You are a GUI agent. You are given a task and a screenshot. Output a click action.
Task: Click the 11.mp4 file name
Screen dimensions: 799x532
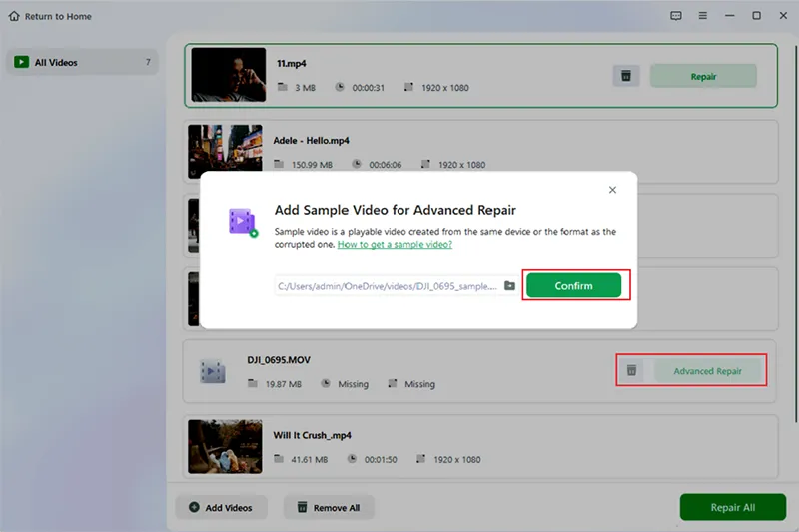pyautogui.click(x=291, y=63)
